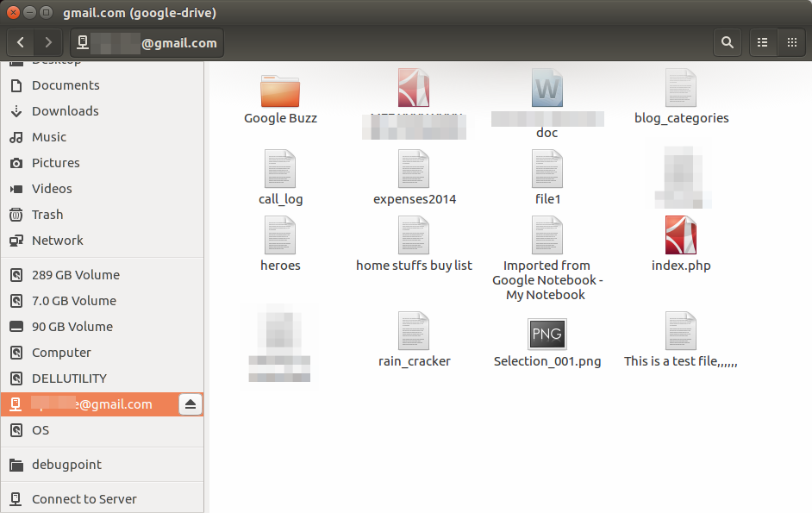The height and width of the screenshot is (513, 812).
Task: Go to Downloads in sidebar
Action: coord(65,111)
